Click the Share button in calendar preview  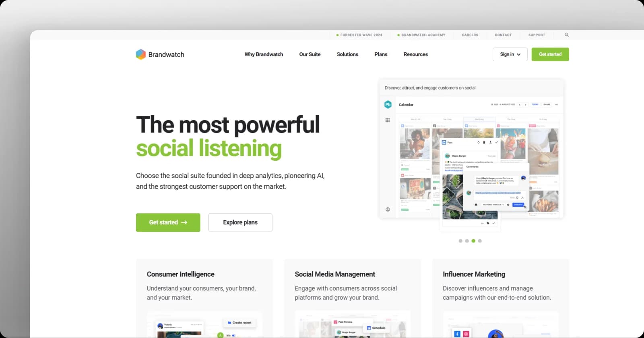tap(547, 104)
